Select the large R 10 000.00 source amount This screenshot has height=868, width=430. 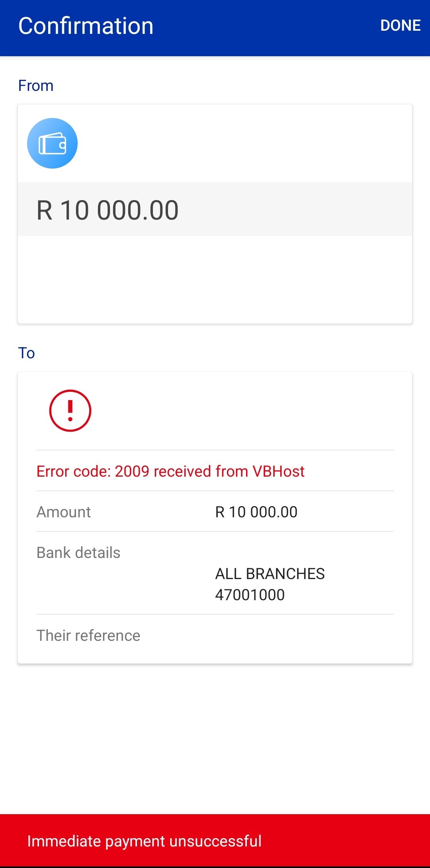click(107, 210)
